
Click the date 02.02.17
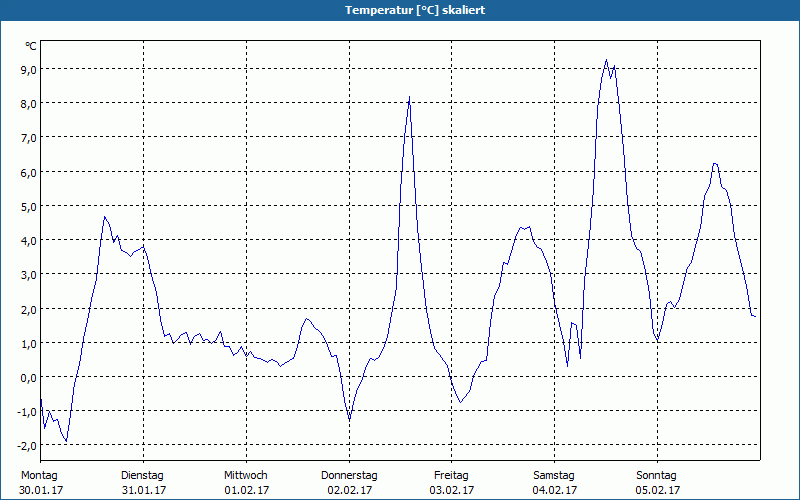click(349, 490)
